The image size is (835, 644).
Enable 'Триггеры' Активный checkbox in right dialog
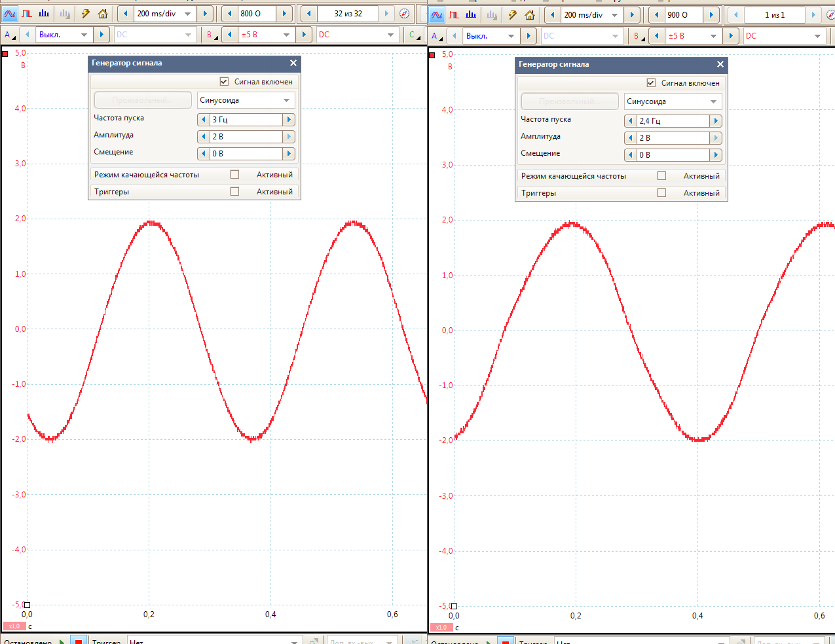[x=661, y=193]
